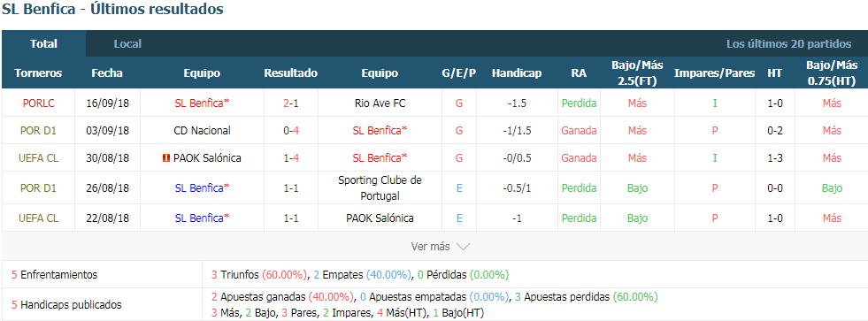Select the Total tab
The height and width of the screenshot is (321, 868).
pyautogui.click(x=43, y=43)
